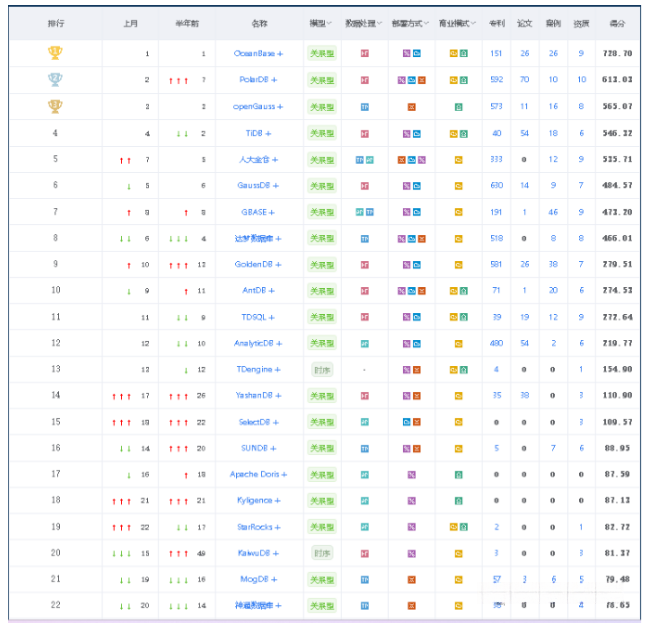Click paper count 70 in PolarDB row
The height and width of the screenshot is (634, 654).
524,79
